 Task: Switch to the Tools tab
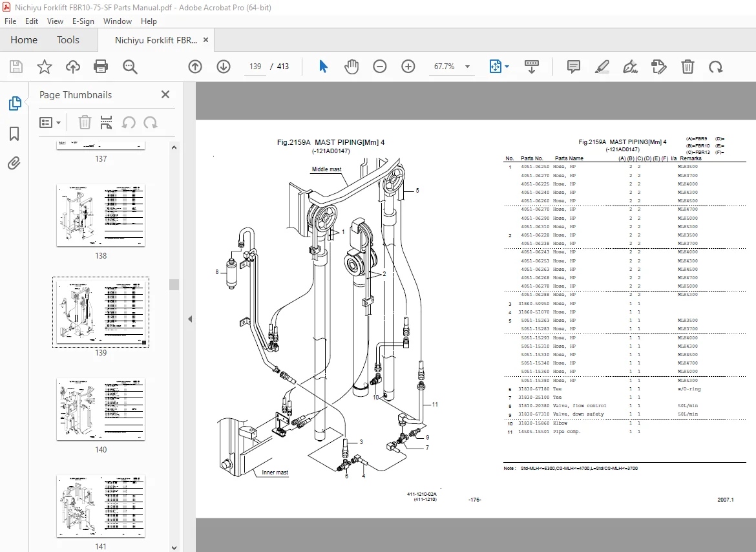point(68,40)
